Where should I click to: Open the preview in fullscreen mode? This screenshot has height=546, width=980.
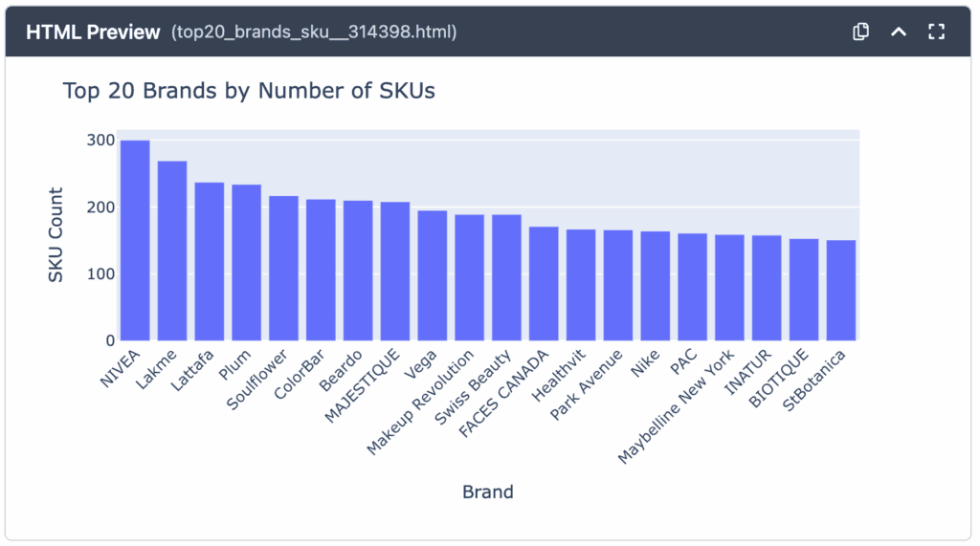[x=937, y=32]
